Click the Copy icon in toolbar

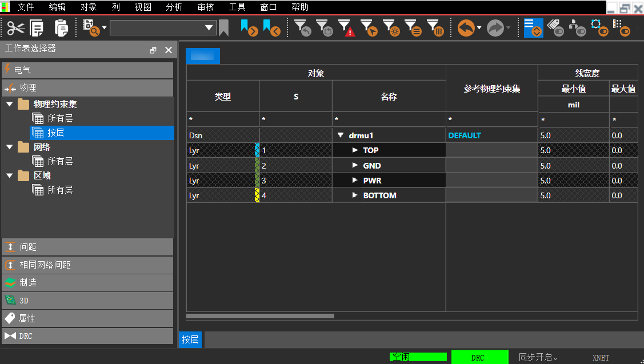coord(37,28)
